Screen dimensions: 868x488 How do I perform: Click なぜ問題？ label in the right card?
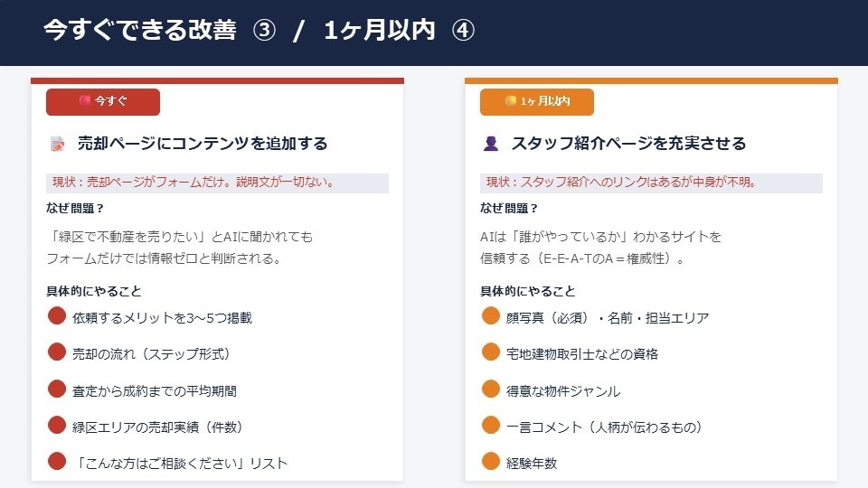pyautogui.click(x=509, y=209)
